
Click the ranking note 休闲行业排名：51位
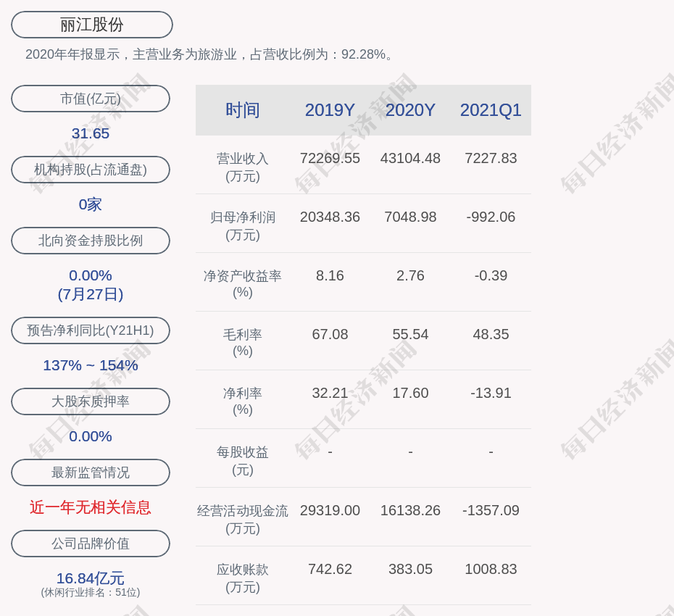pyautogui.click(x=91, y=592)
